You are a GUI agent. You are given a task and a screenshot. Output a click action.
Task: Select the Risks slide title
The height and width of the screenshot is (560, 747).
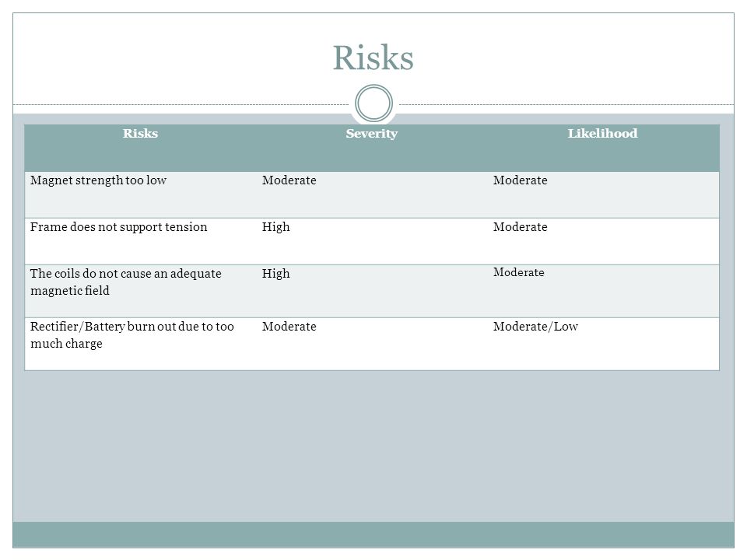coord(373,58)
